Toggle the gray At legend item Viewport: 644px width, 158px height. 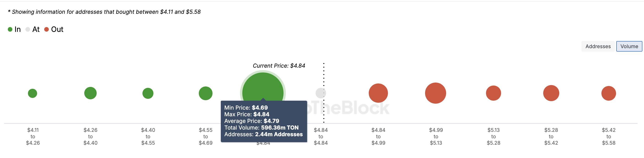33,29
